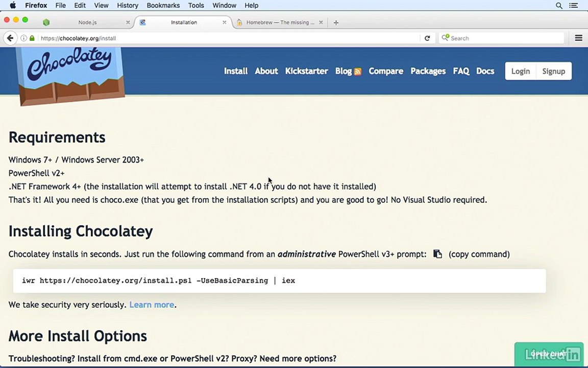
Task: Open the Window menu
Action: pos(224,5)
